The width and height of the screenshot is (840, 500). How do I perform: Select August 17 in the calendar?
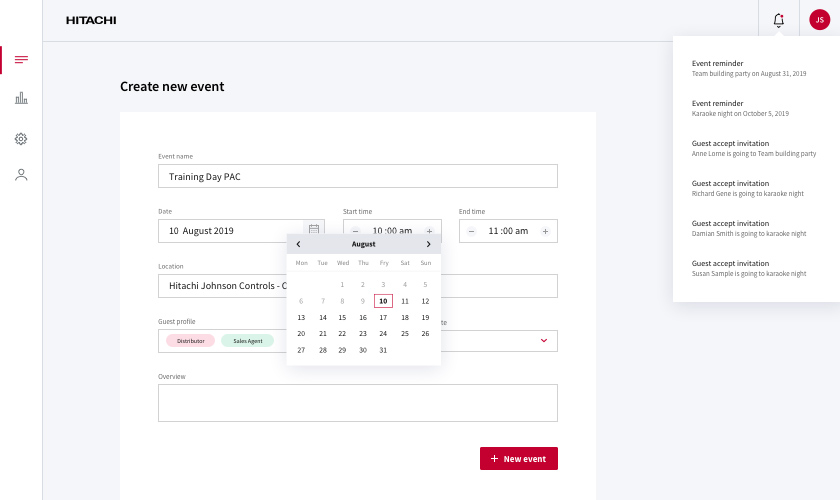coord(383,317)
